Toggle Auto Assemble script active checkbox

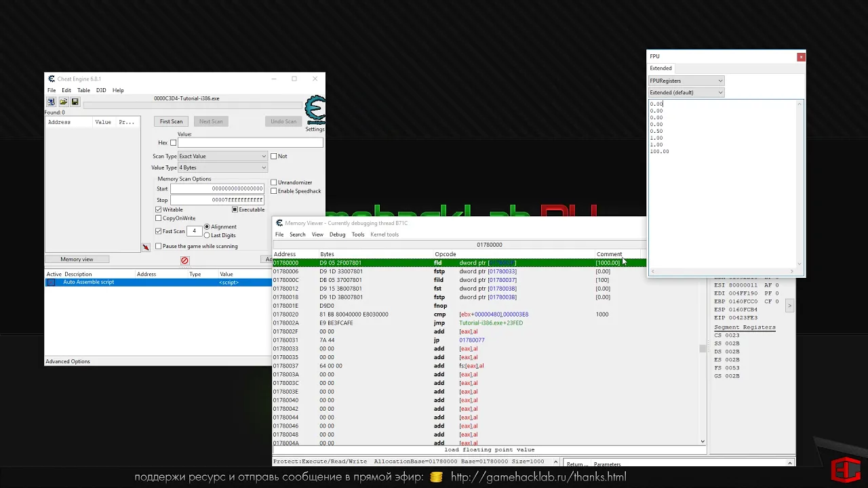51,282
